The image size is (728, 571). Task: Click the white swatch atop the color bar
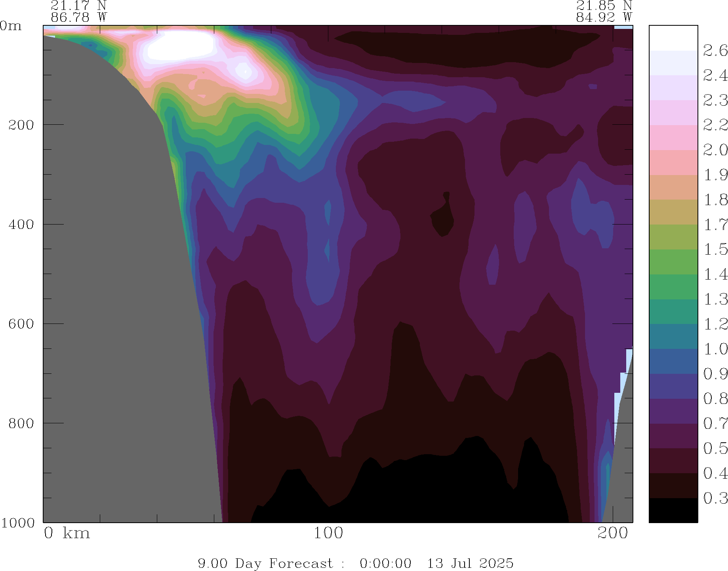click(x=673, y=38)
